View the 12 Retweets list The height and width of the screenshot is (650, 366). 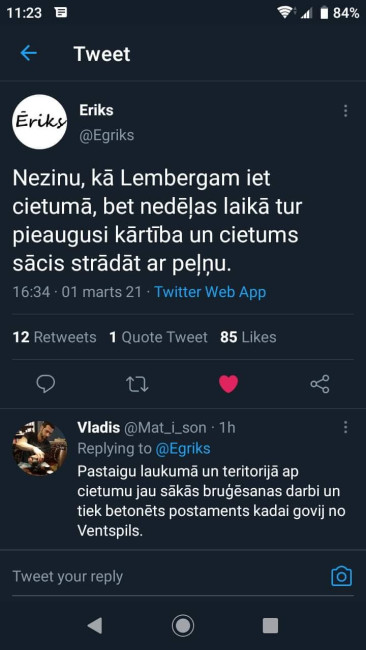click(x=54, y=337)
